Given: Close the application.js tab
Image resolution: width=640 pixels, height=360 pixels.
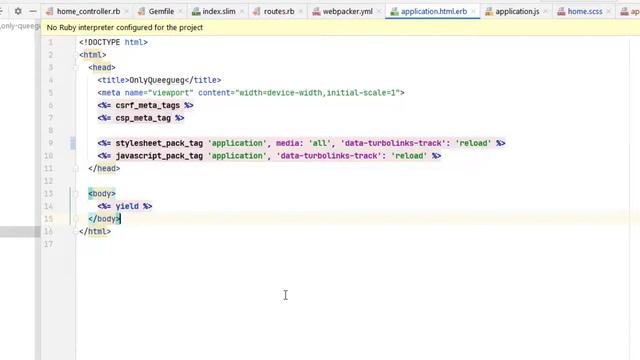Looking at the screenshot, I should (545, 11).
